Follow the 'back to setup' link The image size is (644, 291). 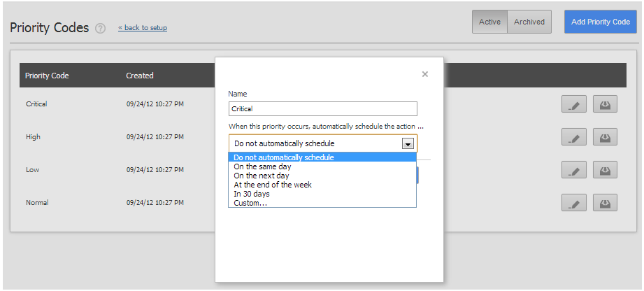(x=143, y=28)
